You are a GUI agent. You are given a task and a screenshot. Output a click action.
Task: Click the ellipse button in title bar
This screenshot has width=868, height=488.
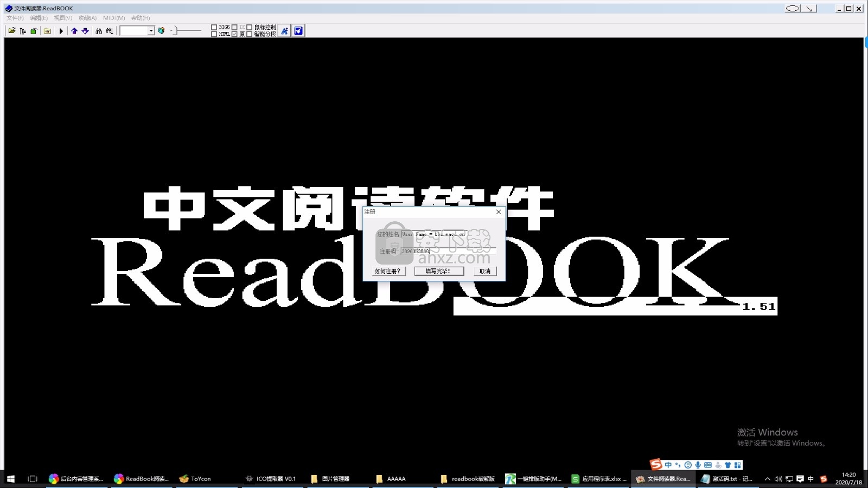(793, 8)
